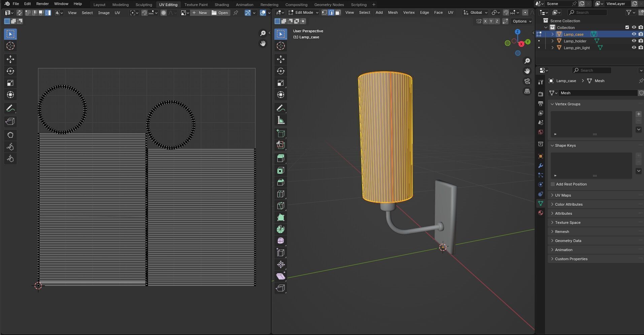Image resolution: width=644 pixels, height=335 pixels.
Task: Open the Physics properties tab
Action: tap(541, 185)
